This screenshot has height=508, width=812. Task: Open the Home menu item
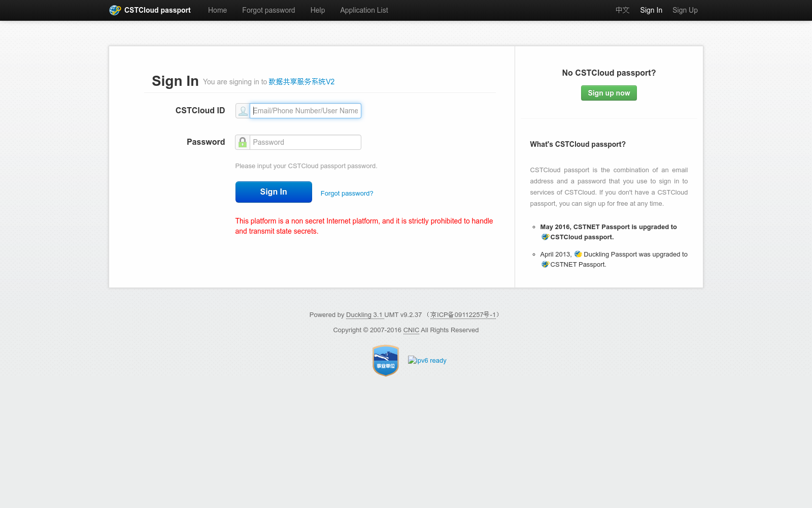click(x=217, y=10)
